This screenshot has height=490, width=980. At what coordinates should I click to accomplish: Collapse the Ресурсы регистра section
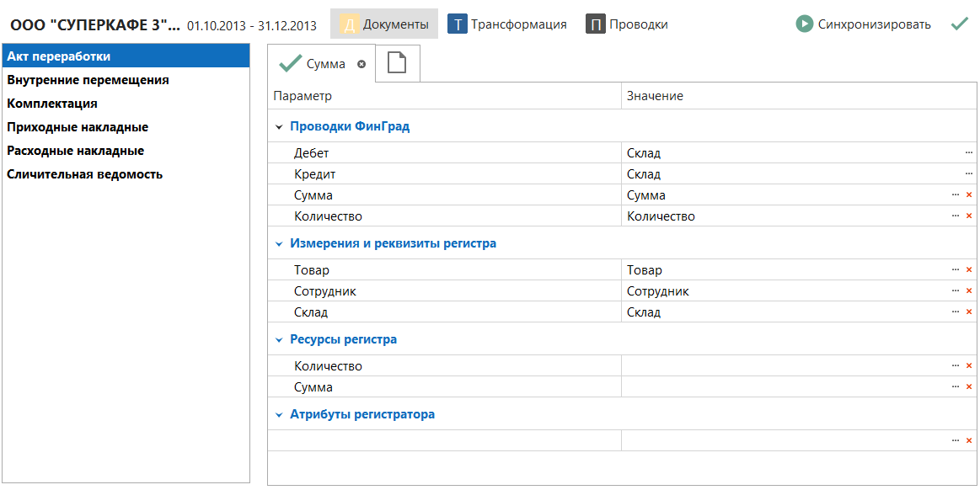point(279,340)
